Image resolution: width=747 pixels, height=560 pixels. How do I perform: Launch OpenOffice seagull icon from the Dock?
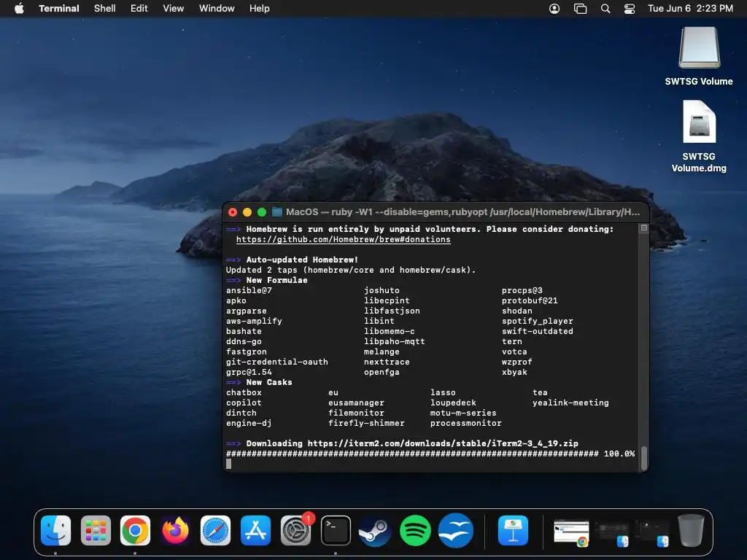click(x=455, y=531)
